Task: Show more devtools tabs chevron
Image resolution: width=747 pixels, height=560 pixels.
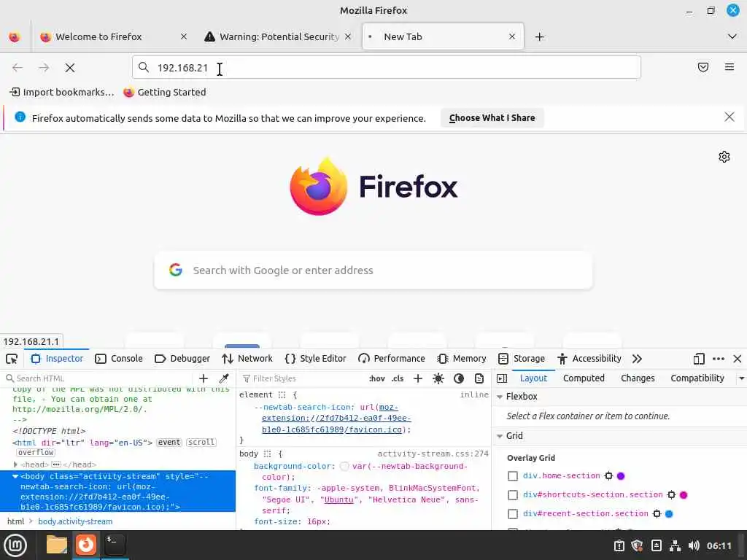Action: coord(637,359)
